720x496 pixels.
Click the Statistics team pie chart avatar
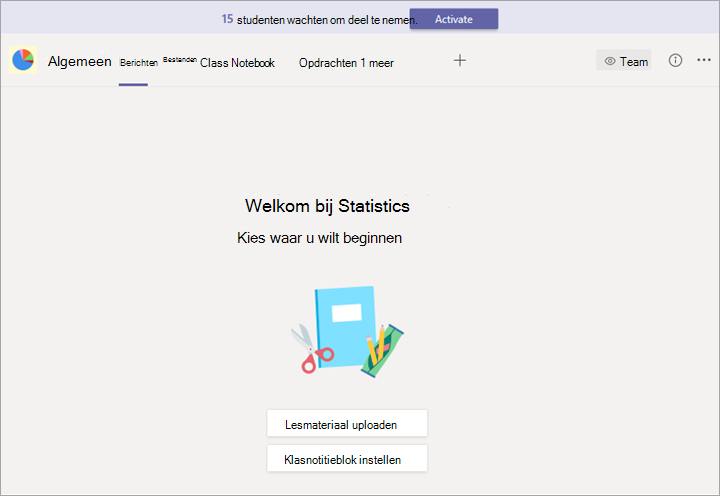pyautogui.click(x=23, y=60)
